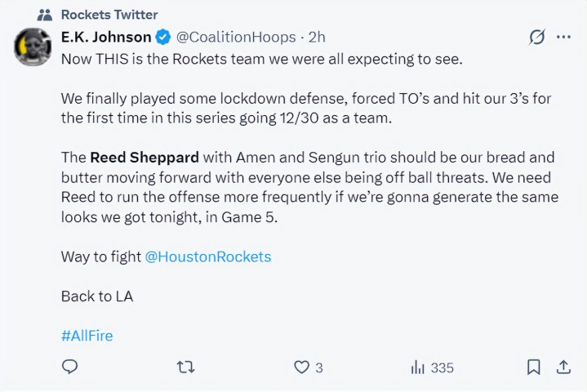This screenshot has height=392, width=587.
Task: Click E.K. Johnson's profile avatar
Action: 33,48
